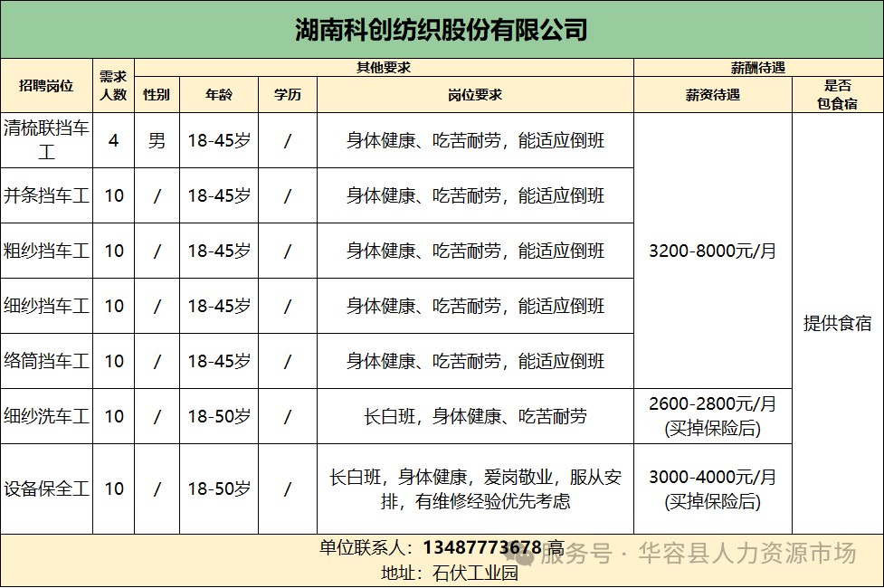Select the 年龄 column header
Screen dimensions: 884x588
(x=219, y=95)
